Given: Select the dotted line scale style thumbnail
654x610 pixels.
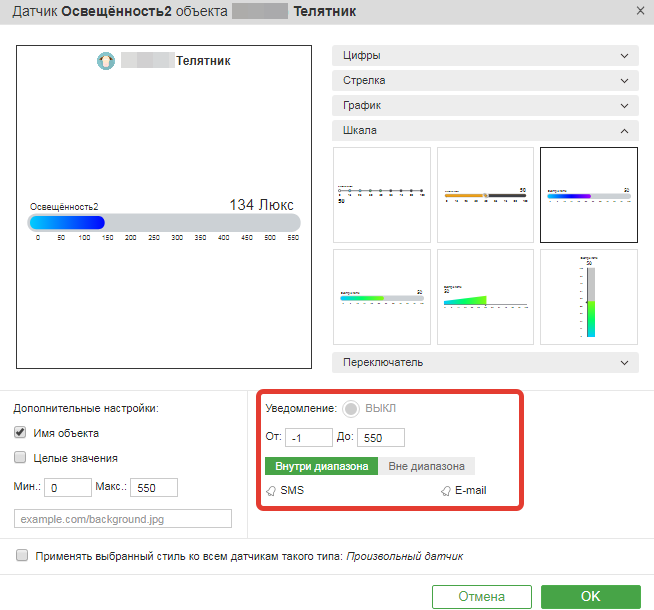Looking at the screenshot, I should (381, 195).
